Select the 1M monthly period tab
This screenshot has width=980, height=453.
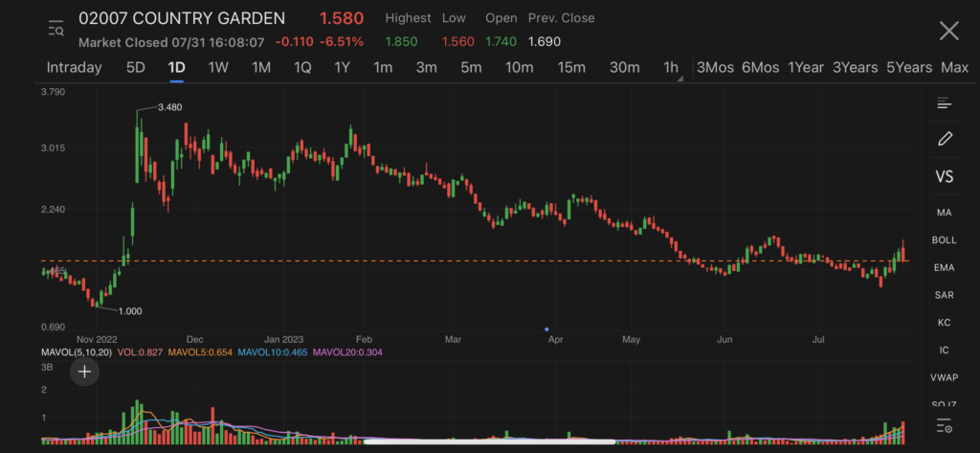[261, 68]
